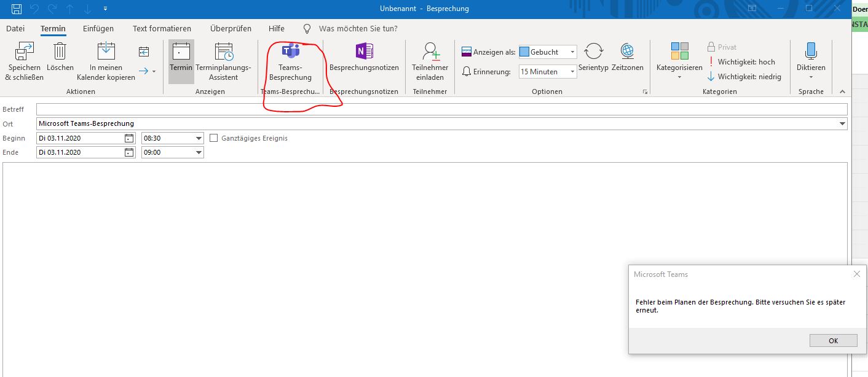The image size is (868, 377).
Task: Open Besprechungsnotizen OneNote icon
Action: (x=364, y=52)
